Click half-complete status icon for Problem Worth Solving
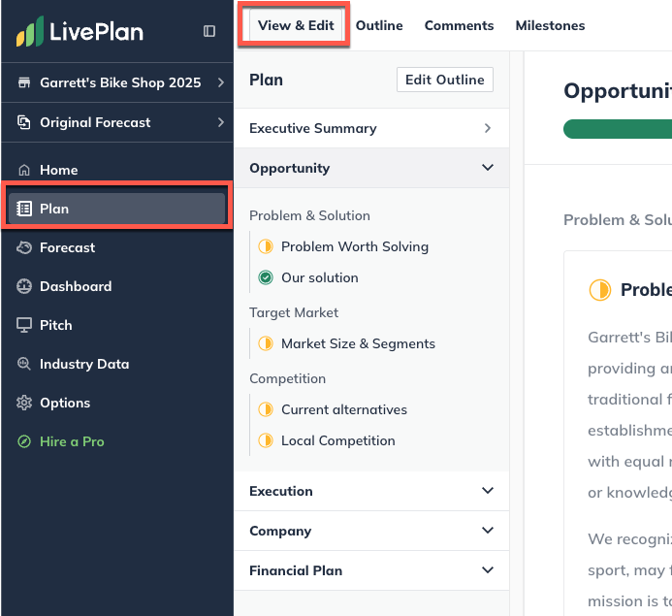 pos(266,246)
